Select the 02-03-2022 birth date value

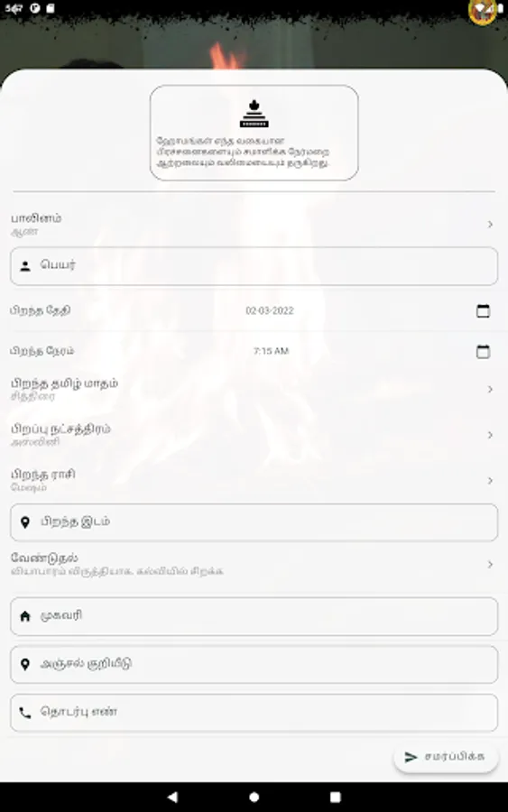coord(269,310)
